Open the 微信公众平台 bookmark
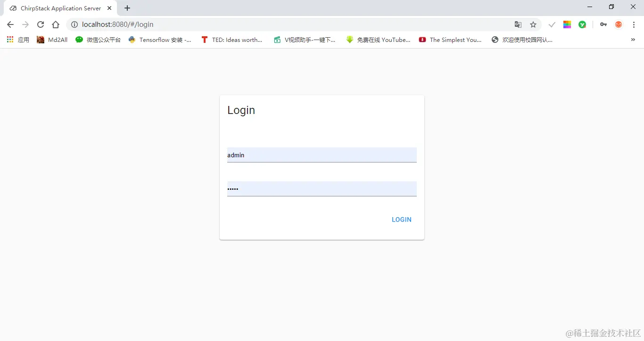 point(98,40)
